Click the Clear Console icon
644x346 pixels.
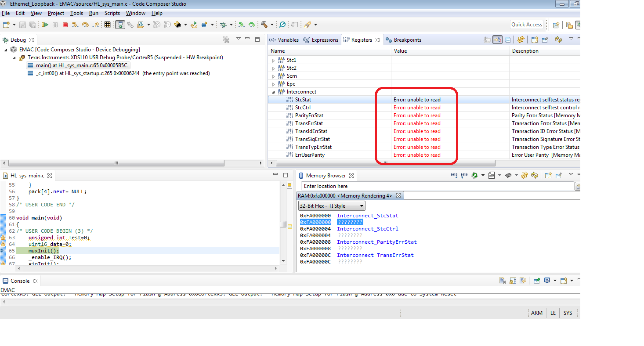[x=503, y=281]
